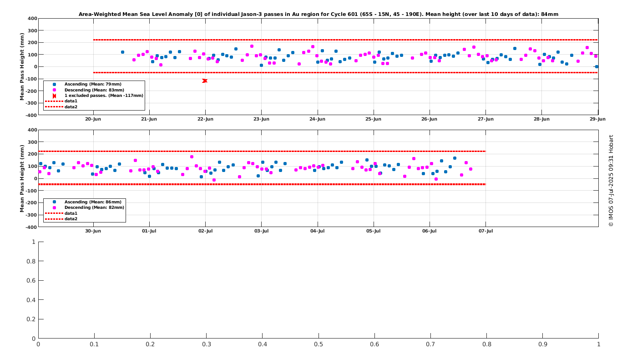Click the '0.1' tick on the empty plot

(94, 344)
